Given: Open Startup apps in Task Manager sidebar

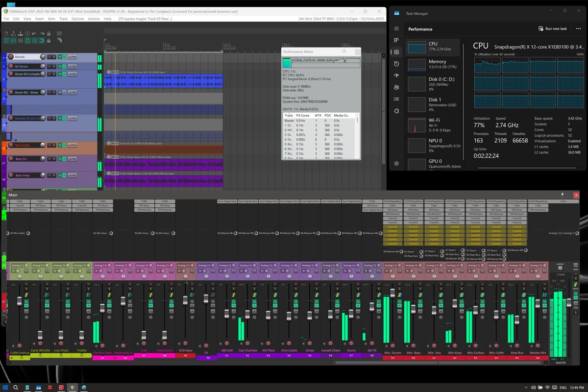Looking at the screenshot, I should click(396, 75).
